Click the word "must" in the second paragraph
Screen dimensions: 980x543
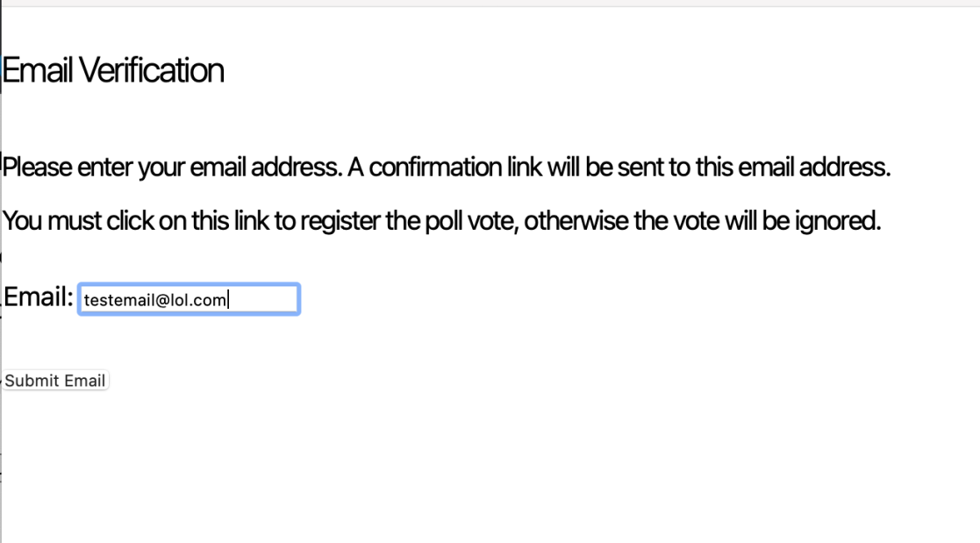click(75, 221)
